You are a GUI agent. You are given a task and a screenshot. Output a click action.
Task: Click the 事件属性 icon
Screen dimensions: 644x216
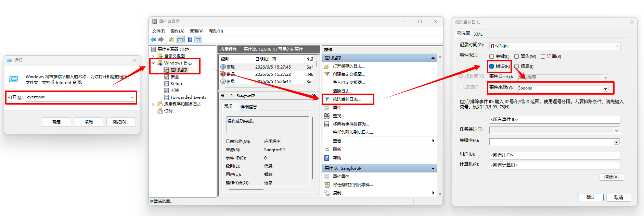coord(327,177)
